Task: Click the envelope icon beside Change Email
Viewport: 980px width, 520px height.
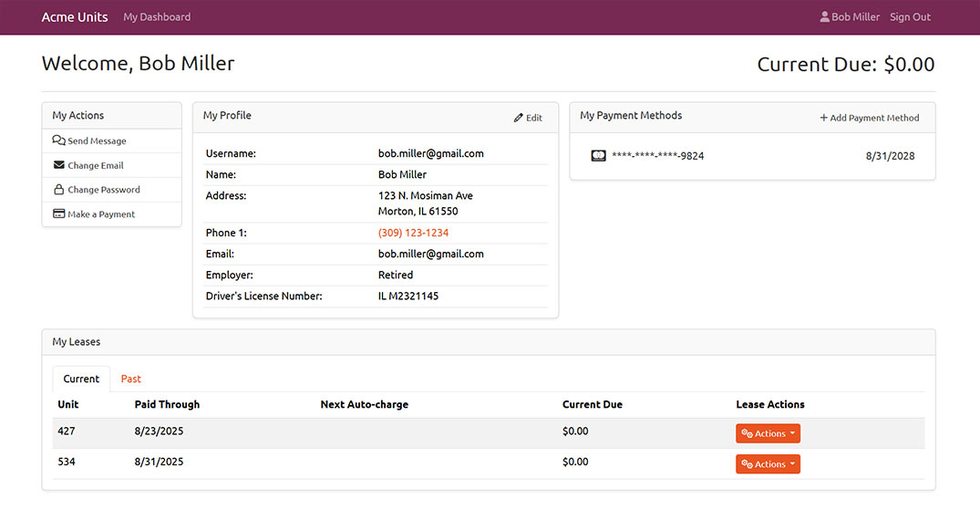Action: (58, 164)
